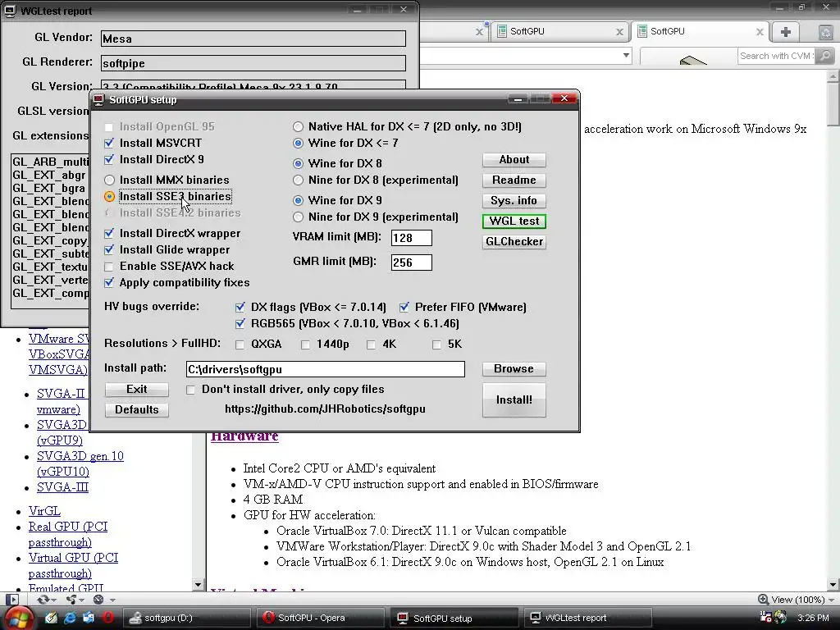The image size is (840, 630).
Task: Select Wine for DX <= 7 radio
Action: [299, 143]
